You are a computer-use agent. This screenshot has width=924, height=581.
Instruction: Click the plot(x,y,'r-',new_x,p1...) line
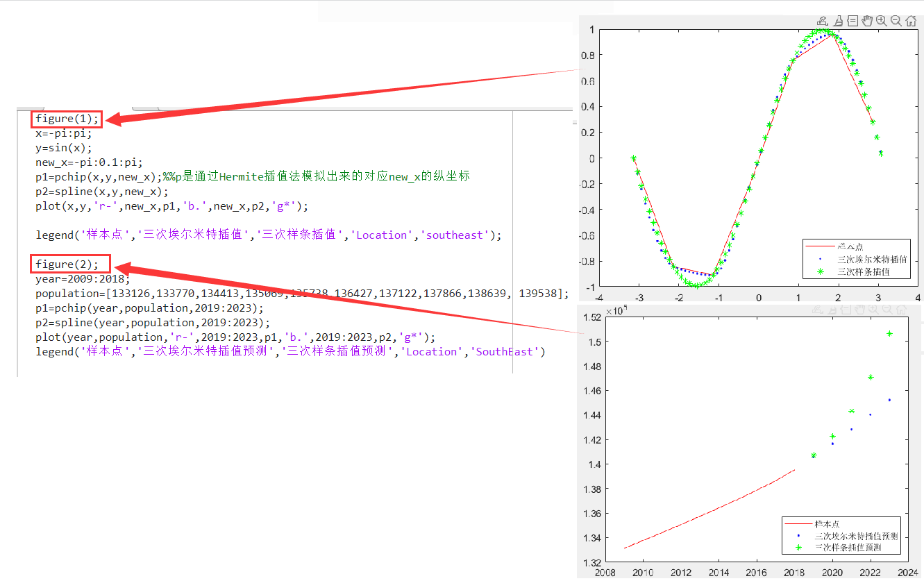[171, 205]
